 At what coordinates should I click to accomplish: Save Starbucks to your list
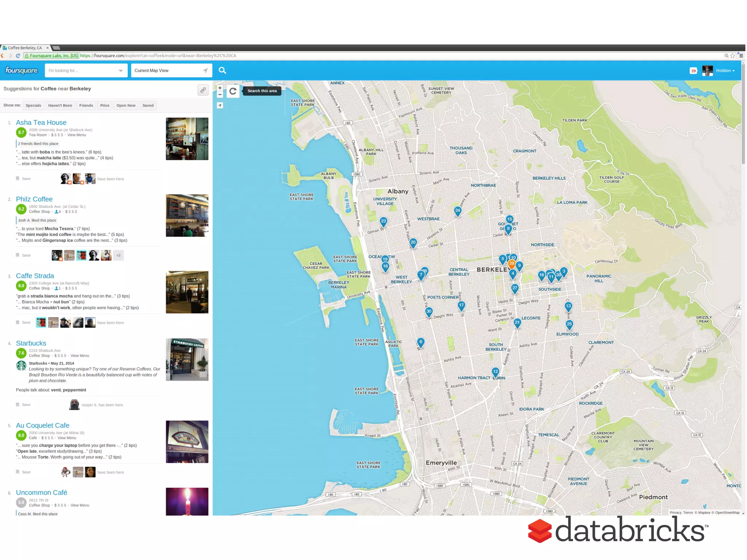[23, 405]
